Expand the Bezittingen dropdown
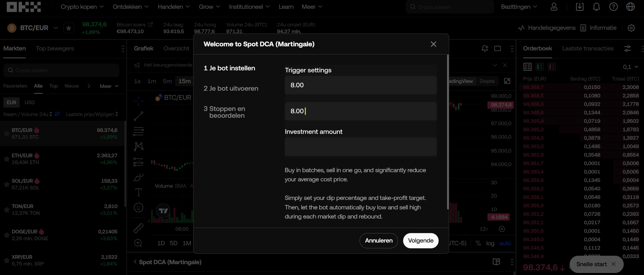Viewport: 644px width, 275px height. tap(519, 7)
